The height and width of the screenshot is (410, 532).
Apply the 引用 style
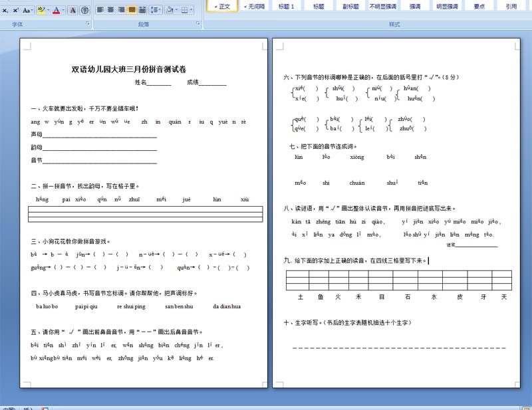(511, 6)
